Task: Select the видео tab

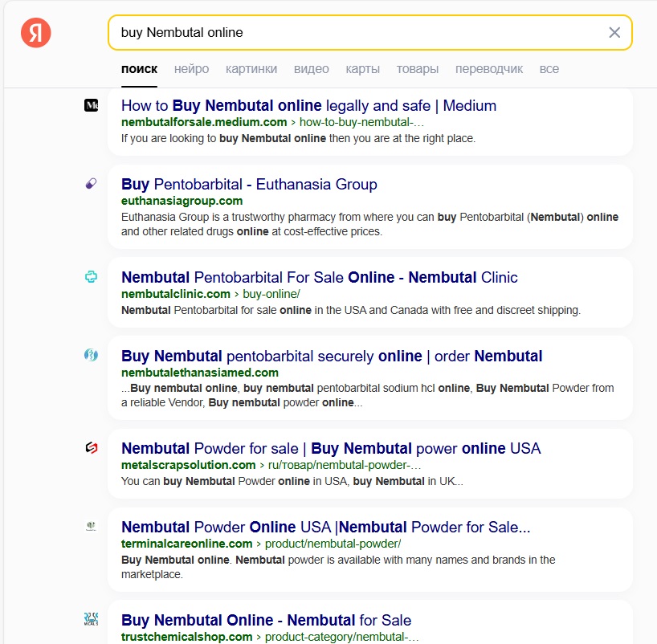Action: pos(312,69)
